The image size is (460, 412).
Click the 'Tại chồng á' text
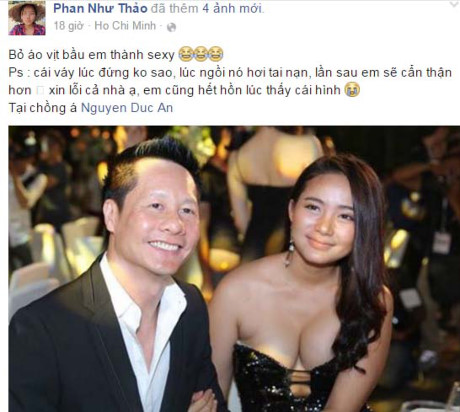tap(43, 108)
